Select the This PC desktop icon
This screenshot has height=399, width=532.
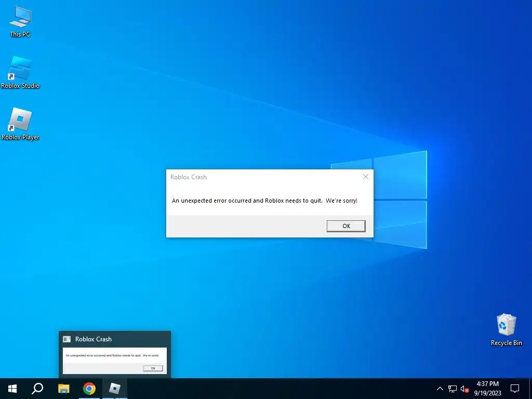point(20,21)
